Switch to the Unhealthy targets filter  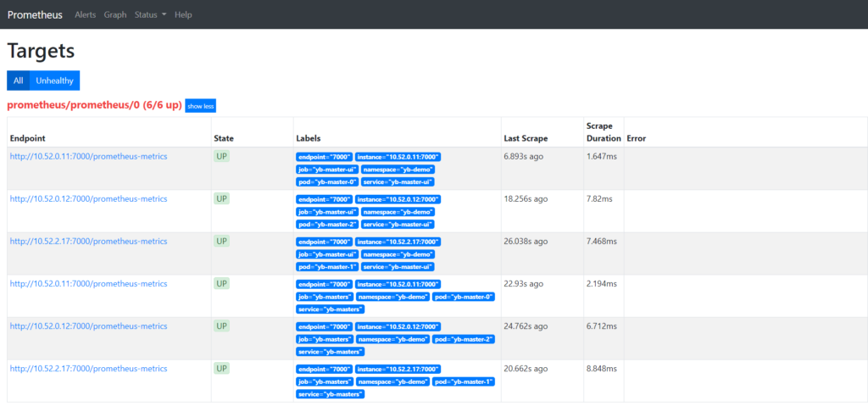pyautogui.click(x=54, y=81)
